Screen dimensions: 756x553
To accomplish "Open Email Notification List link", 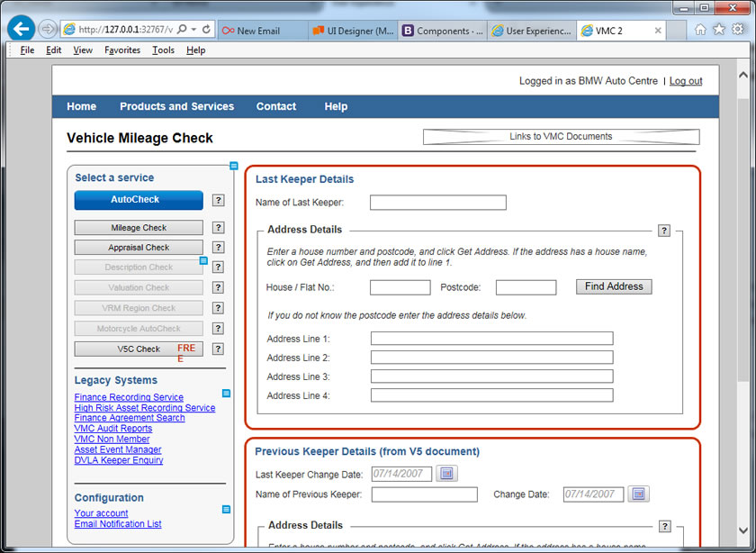I will (x=118, y=524).
